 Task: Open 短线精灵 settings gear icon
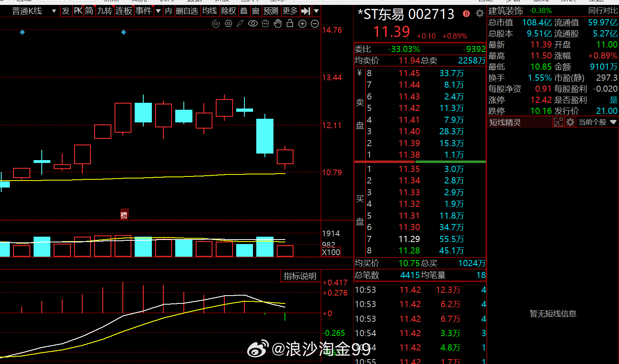coord(570,122)
